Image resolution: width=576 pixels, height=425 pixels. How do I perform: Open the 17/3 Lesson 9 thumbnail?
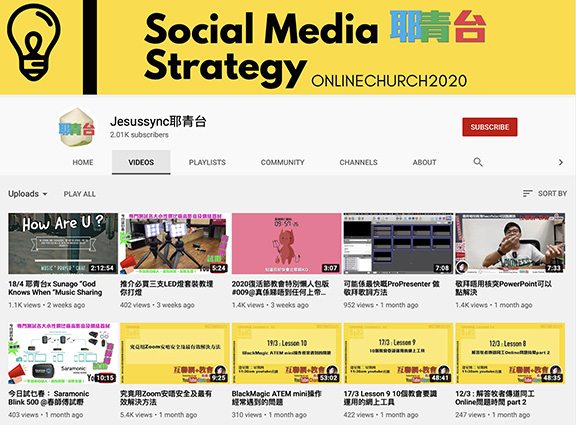[x=398, y=353]
